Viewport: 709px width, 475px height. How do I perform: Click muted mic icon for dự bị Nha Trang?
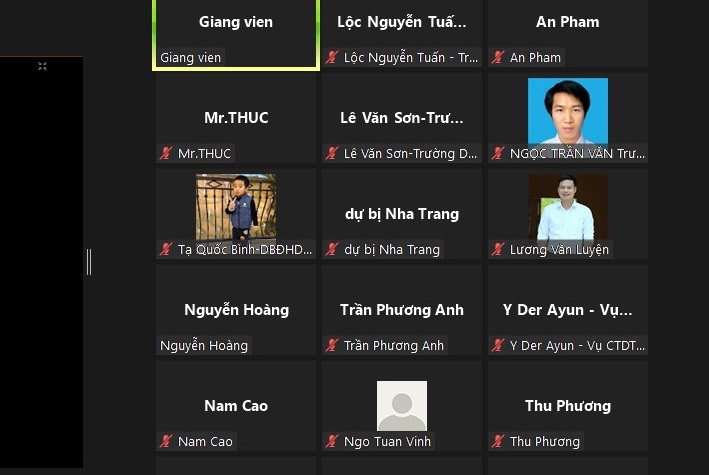[x=332, y=249]
